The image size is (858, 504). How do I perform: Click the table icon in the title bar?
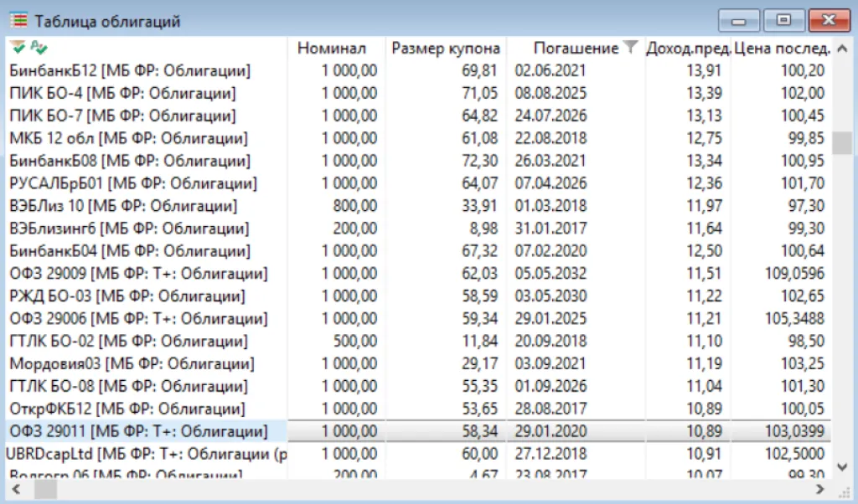18,19
